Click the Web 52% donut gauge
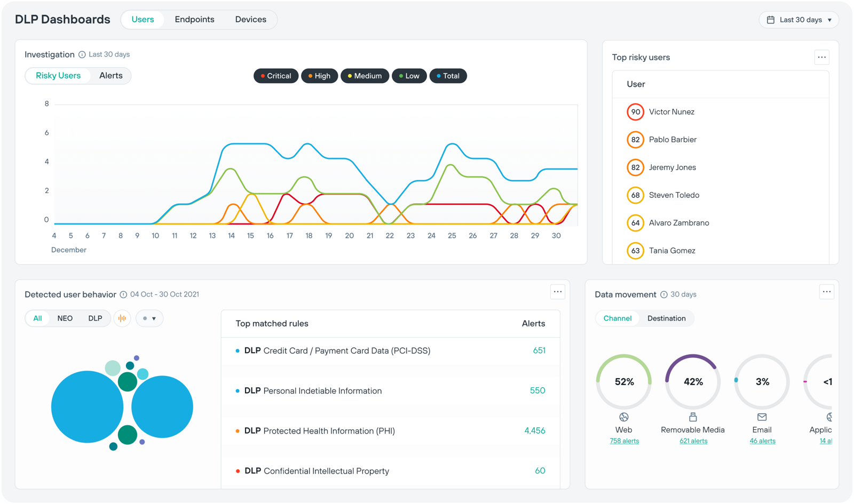Viewport: 854px width, 504px height. [x=624, y=382]
